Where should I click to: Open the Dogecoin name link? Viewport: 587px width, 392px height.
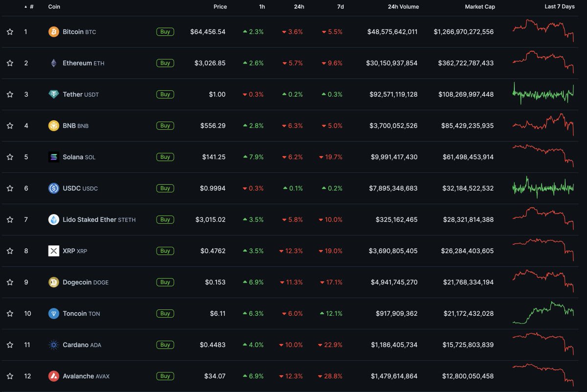pyautogui.click(x=86, y=282)
